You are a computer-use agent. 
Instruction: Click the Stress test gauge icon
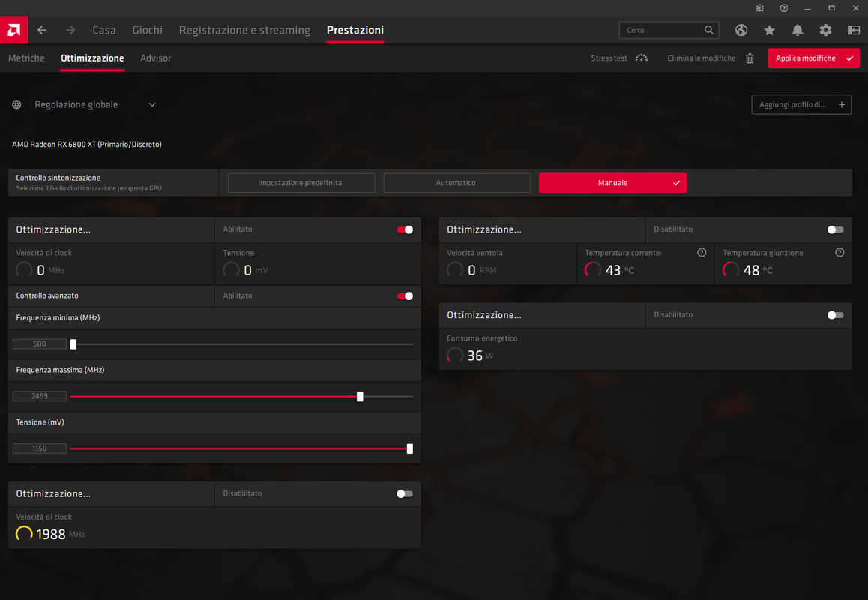(641, 58)
